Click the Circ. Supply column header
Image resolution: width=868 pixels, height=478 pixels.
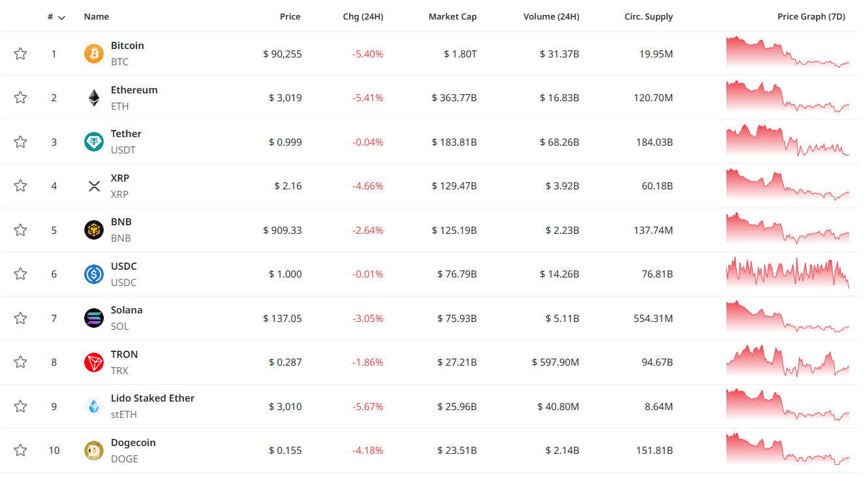coord(648,17)
